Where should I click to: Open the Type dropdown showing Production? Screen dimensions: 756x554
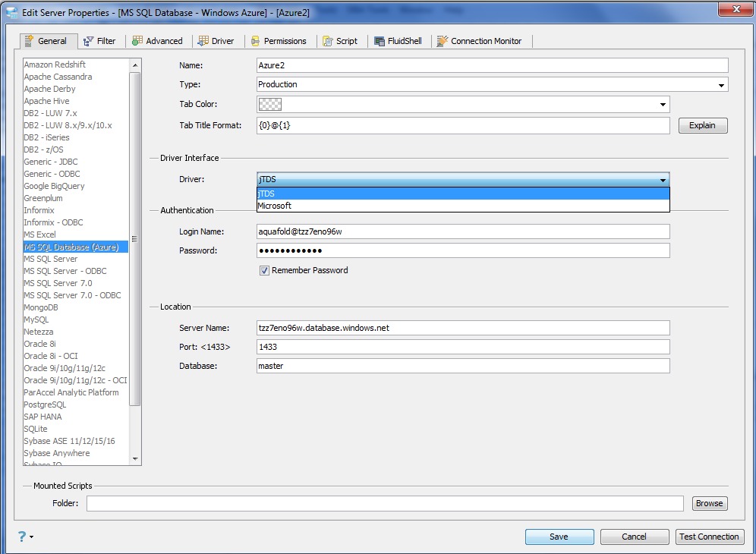[x=493, y=84]
